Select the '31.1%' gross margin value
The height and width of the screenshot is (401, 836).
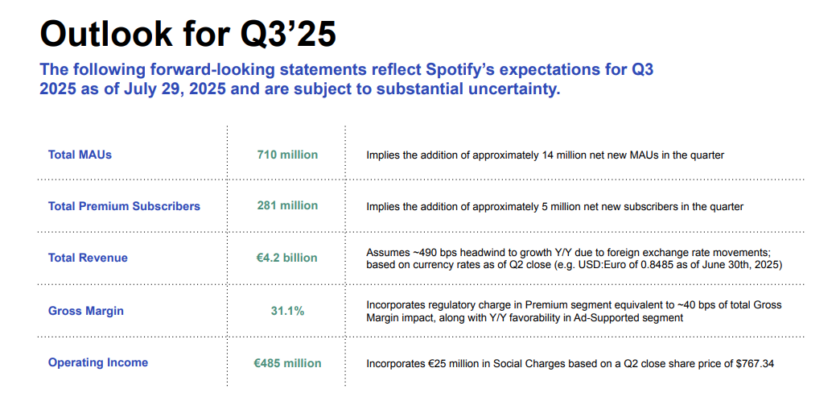pos(287,310)
